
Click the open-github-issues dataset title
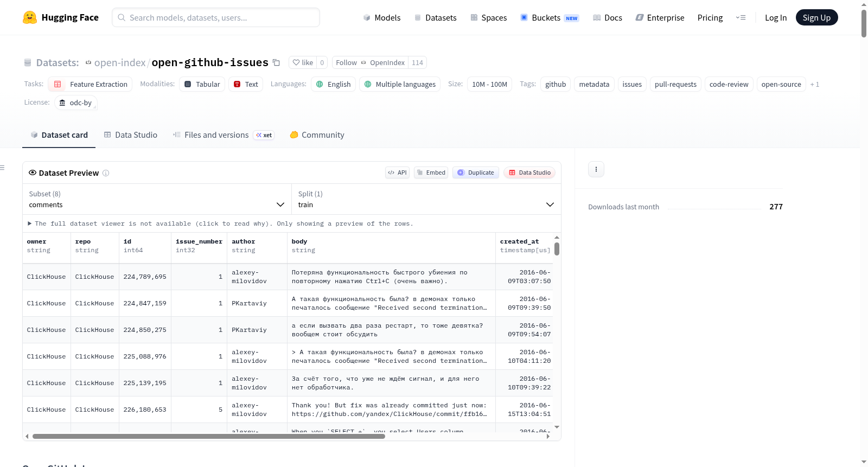coord(210,62)
